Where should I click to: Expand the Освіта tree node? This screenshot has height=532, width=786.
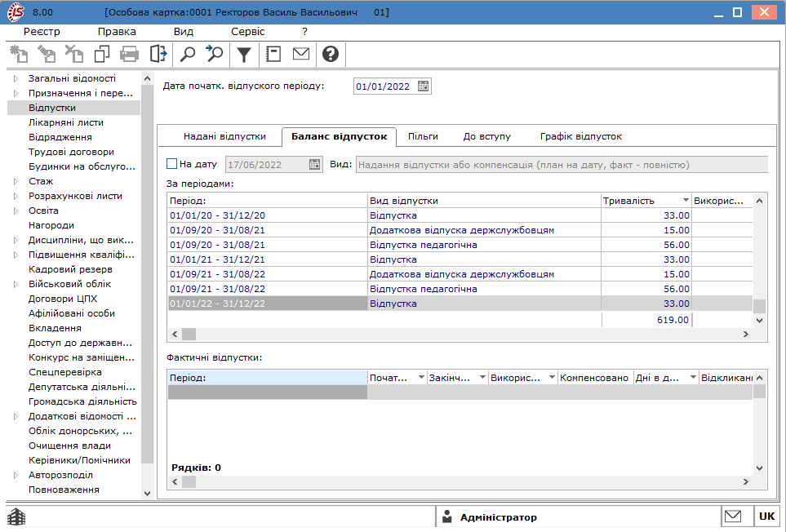[x=16, y=211]
